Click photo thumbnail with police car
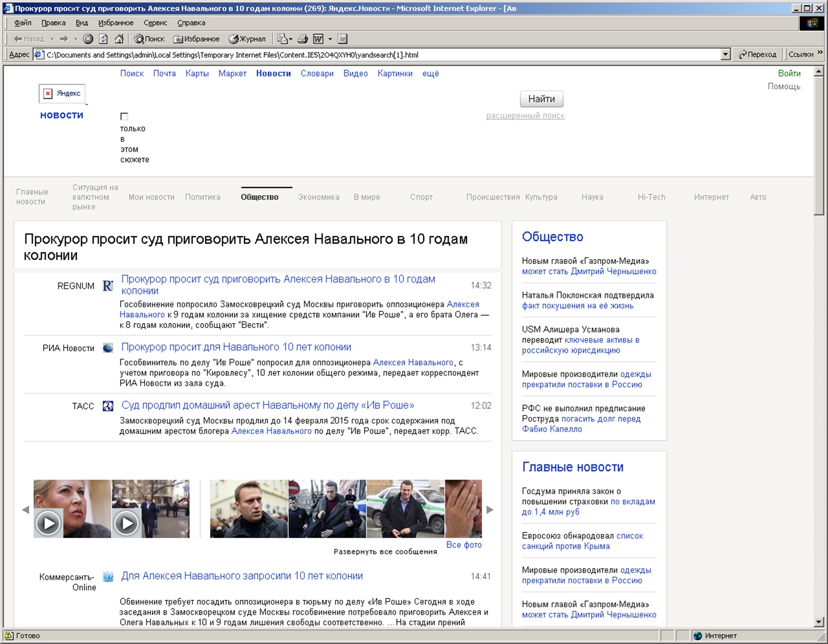Screen dimensions: 828x644 (x=405, y=509)
